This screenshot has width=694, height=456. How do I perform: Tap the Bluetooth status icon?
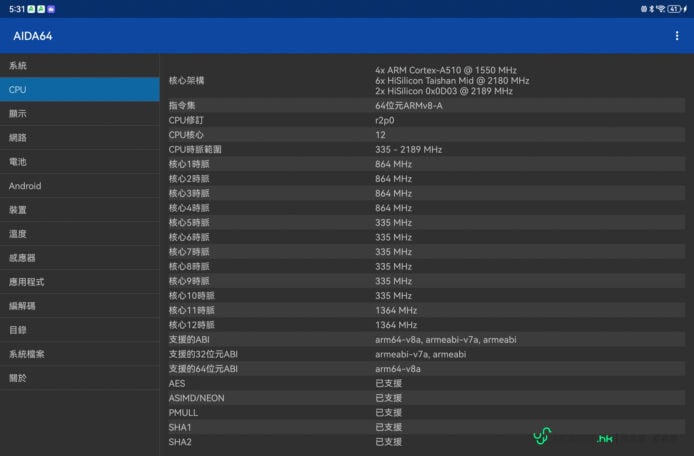pyautogui.click(x=651, y=8)
